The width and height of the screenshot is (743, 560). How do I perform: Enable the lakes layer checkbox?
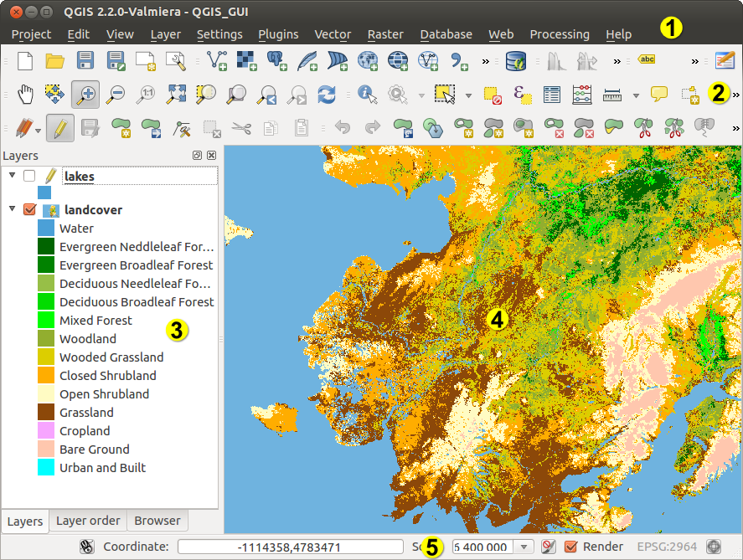29,176
